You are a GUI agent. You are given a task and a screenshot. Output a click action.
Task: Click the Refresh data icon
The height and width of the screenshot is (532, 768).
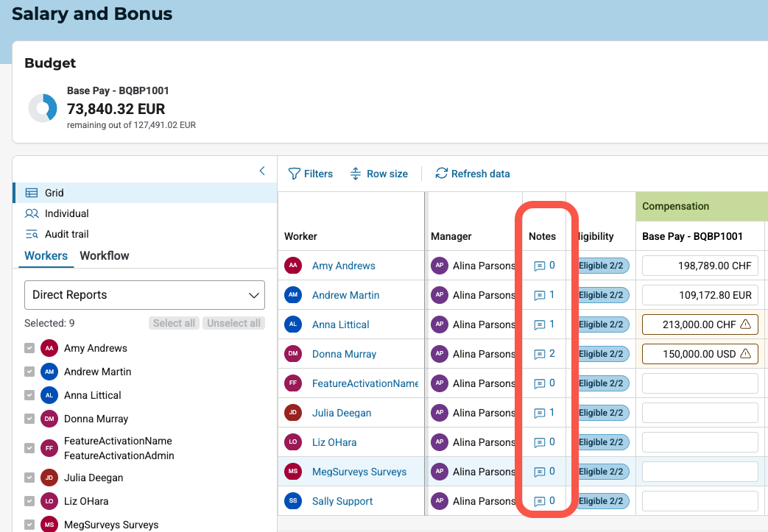442,174
